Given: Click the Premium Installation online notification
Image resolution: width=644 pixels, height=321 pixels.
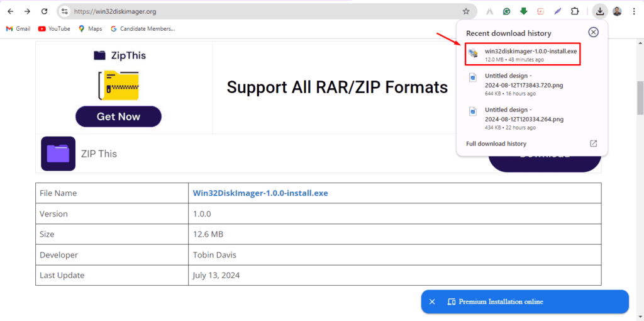Looking at the screenshot, I should (525, 301).
